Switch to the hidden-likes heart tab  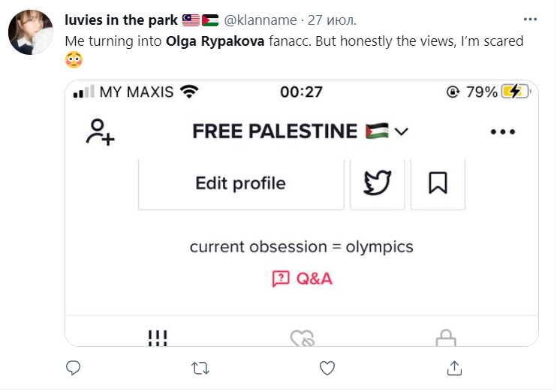tap(302, 339)
